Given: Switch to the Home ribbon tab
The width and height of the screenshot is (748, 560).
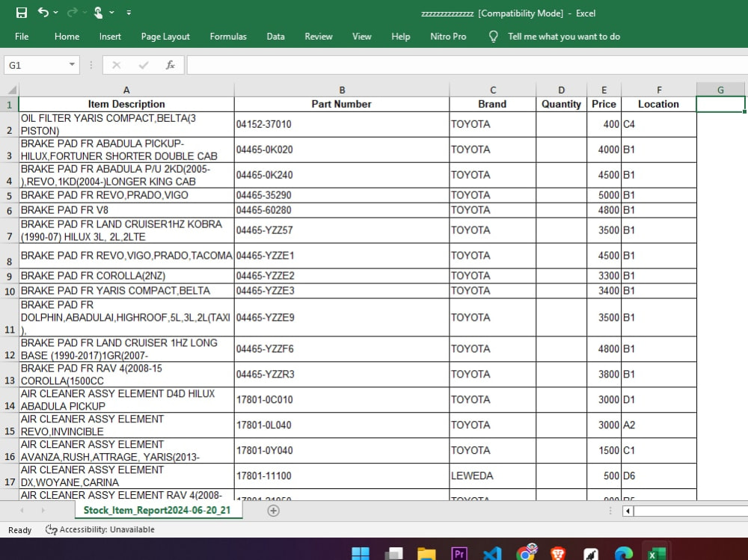Looking at the screenshot, I should pyautogui.click(x=67, y=37).
